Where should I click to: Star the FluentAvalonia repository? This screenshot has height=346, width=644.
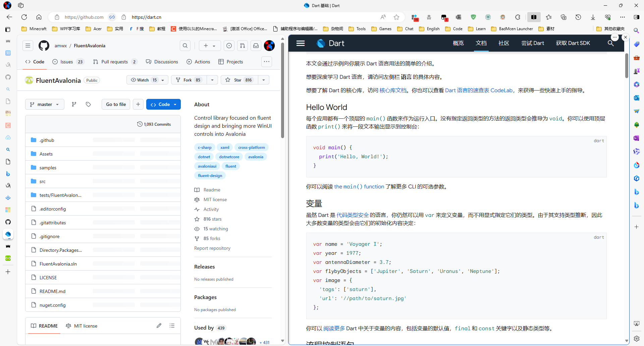[239, 80]
